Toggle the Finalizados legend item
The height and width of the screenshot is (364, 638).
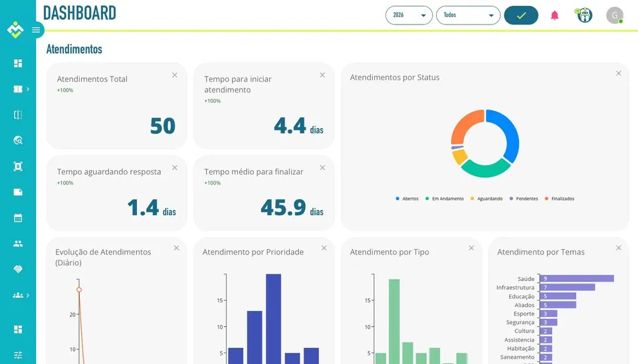click(x=560, y=199)
